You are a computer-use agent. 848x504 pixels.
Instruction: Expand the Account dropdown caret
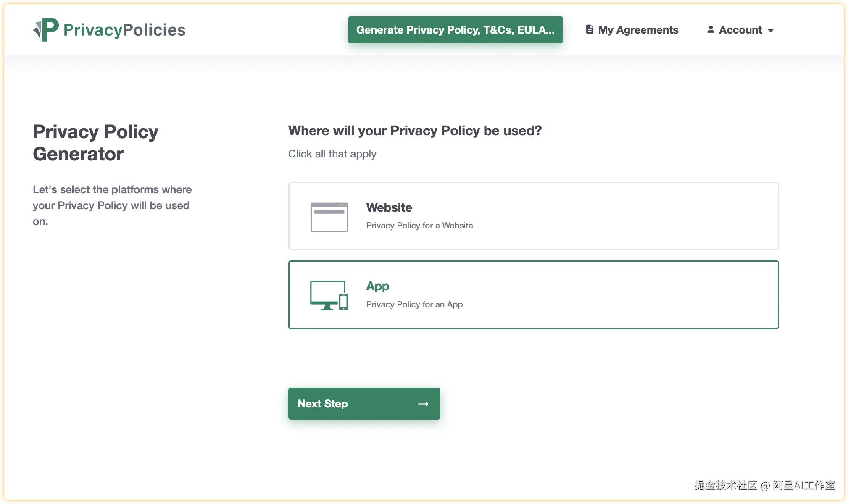point(771,31)
